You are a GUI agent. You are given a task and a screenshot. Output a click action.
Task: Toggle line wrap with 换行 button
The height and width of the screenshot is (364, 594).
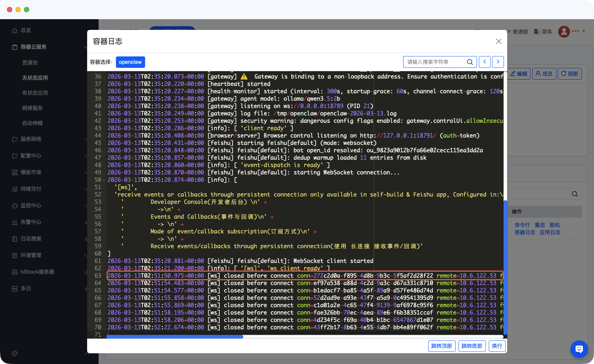click(497, 346)
